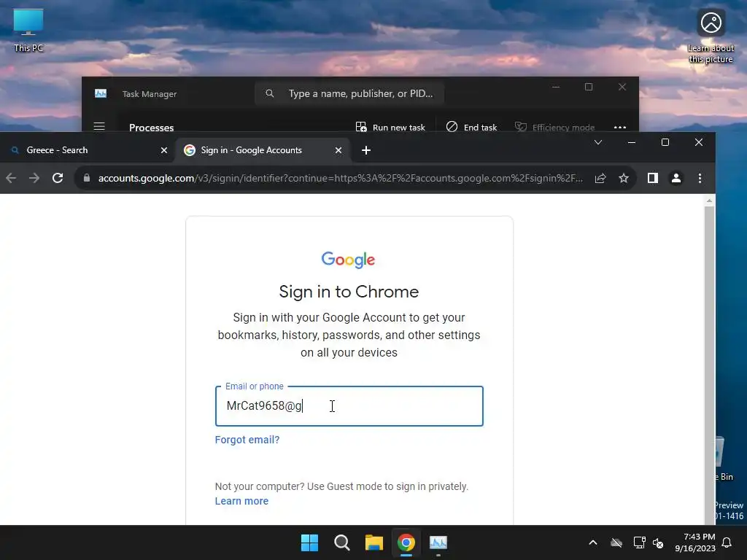Viewport: 747px width, 560px height.
Task: Click Chrome icon in taskbar
Action: pyautogui.click(x=406, y=542)
